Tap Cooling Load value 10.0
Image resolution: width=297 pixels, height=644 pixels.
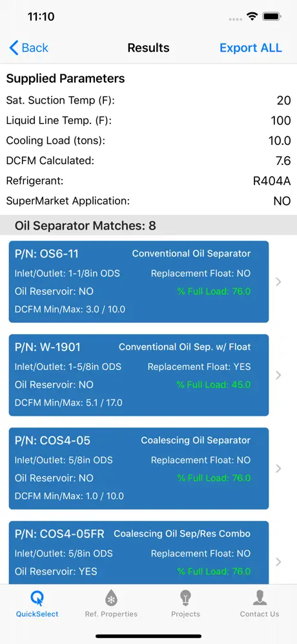[x=280, y=141]
